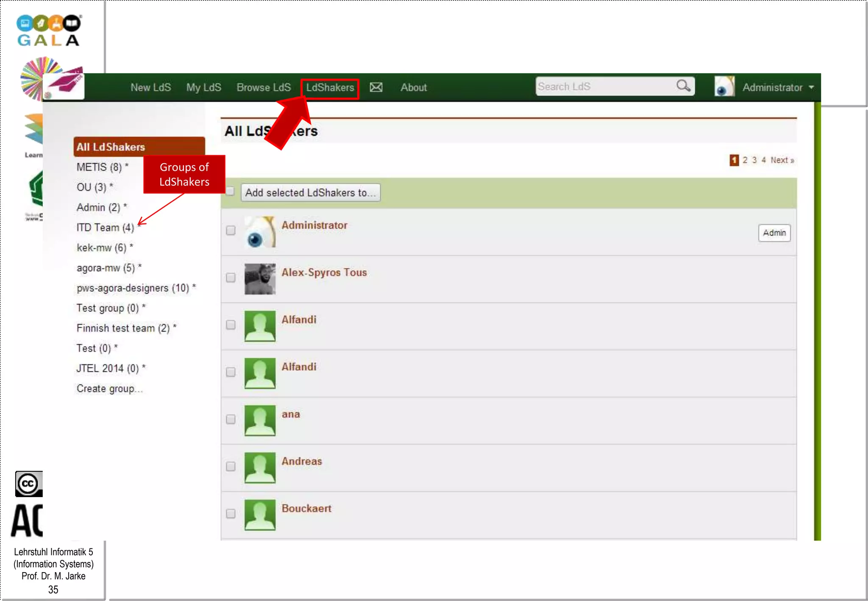Tick the checkbox beside Andreas
This screenshot has width=868, height=601.
[231, 466]
